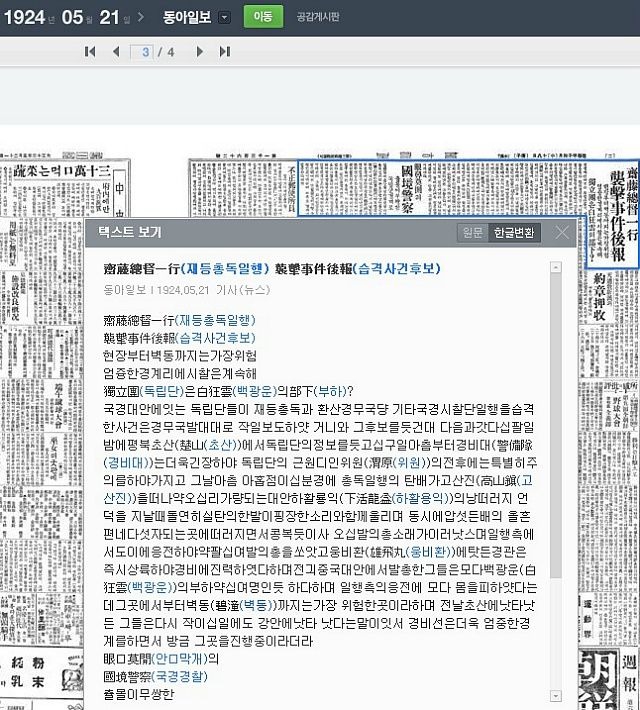Screen dimensions: 640x710
Task: Click the year 1924 in date header
Action: tap(24, 17)
